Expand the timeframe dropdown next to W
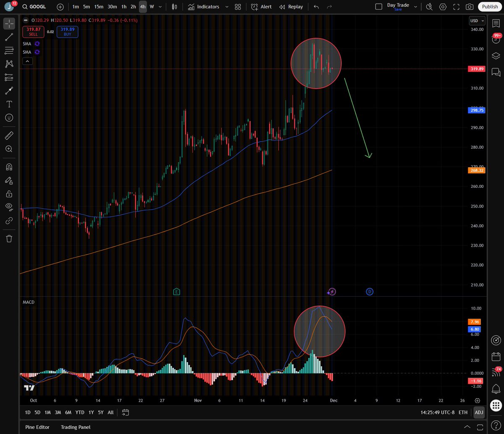The image size is (504, 434). point(160,7)
